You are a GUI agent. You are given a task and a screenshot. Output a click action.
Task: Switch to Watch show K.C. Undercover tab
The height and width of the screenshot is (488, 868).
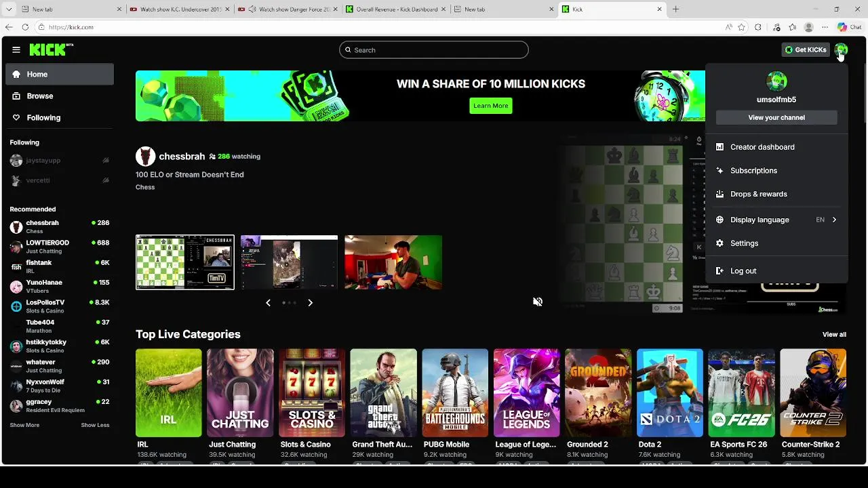180,9
